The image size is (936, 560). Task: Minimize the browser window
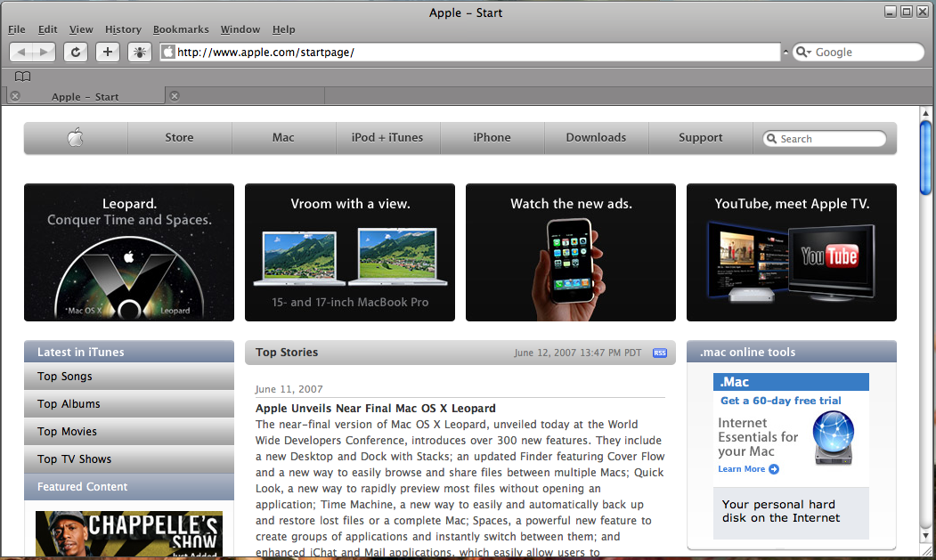891,12
